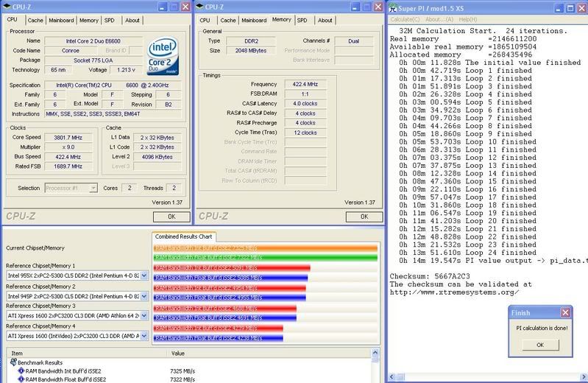Click the Multiplier value x 9.0

(68, 147)
